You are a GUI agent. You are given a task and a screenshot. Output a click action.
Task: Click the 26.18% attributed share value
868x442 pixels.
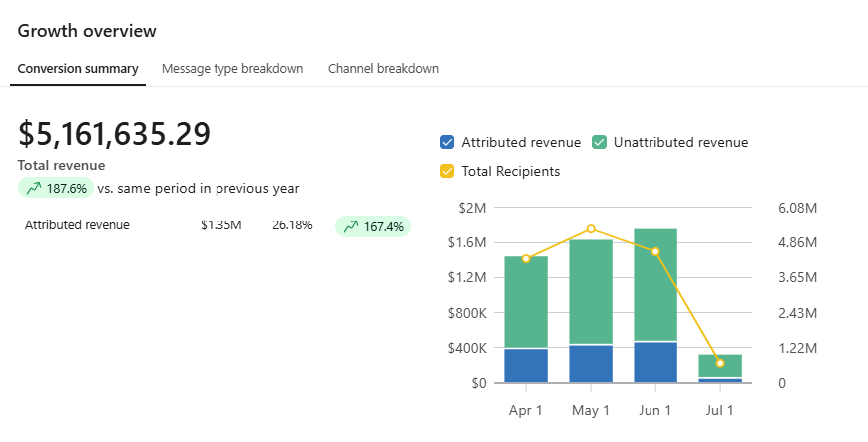292,225
